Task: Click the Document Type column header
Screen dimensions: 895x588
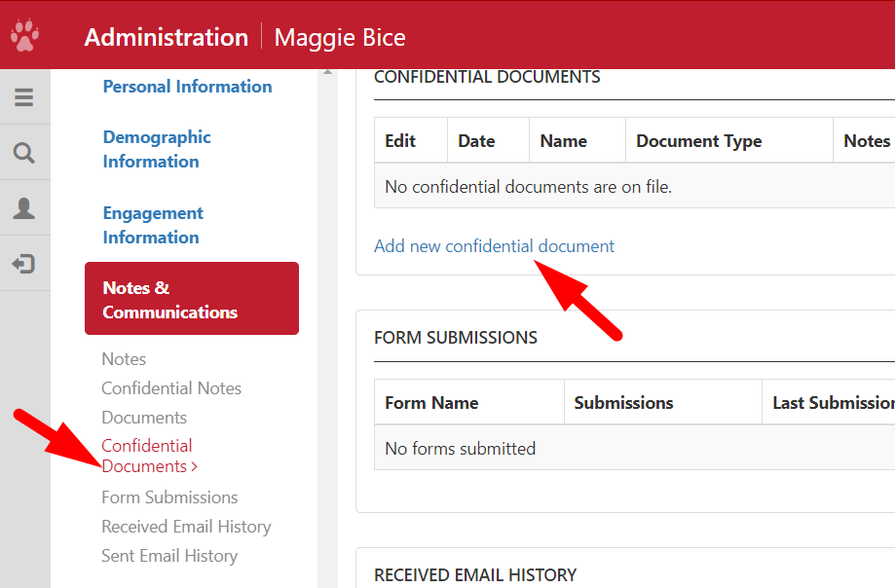Action: tap(729, 140)
